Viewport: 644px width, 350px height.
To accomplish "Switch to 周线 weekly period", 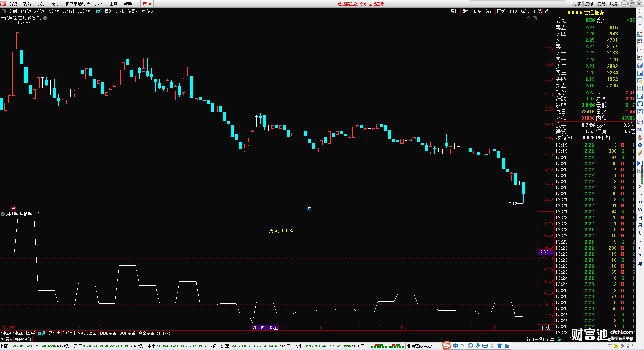I will tap(109, 11).
